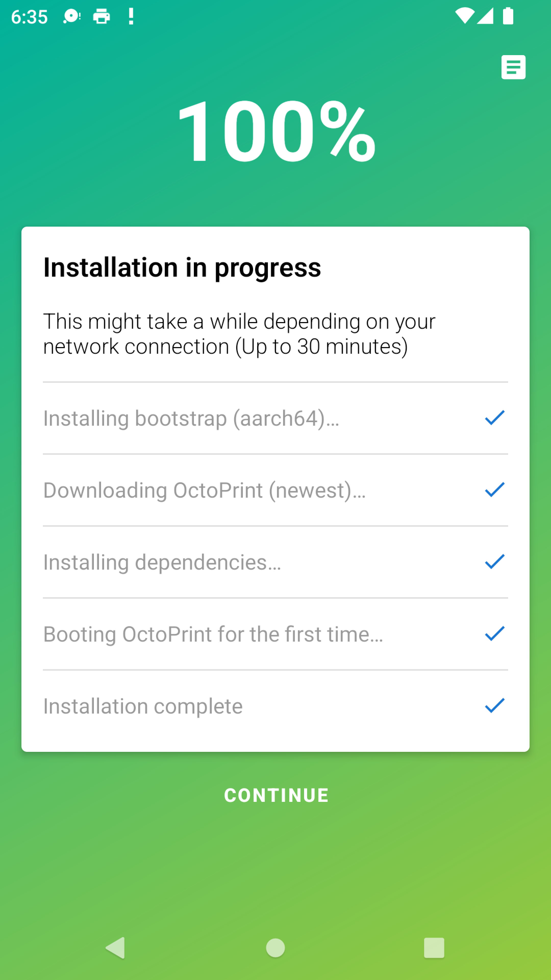Tap checkmark beside Installation complete
The height and width of the screenshot is (980, 551).
click(x=494, y=706)
